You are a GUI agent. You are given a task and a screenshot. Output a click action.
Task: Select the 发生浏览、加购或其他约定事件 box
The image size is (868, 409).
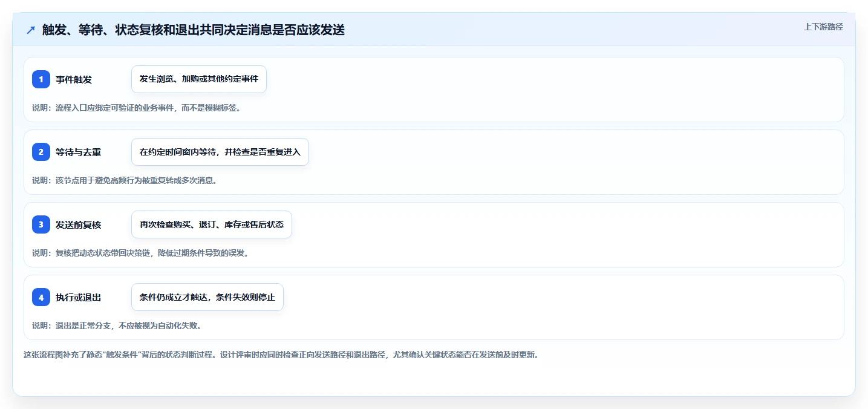point(199,79)
